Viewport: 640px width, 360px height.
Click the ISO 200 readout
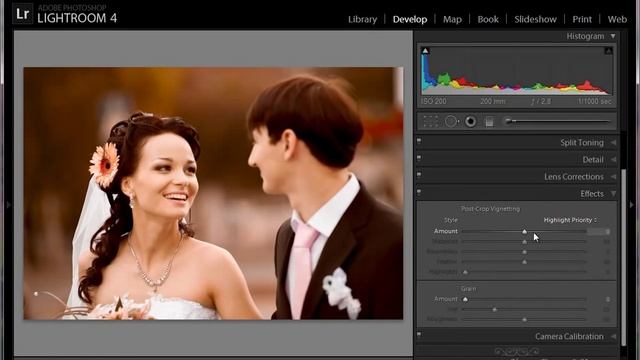tap(433, 101)
